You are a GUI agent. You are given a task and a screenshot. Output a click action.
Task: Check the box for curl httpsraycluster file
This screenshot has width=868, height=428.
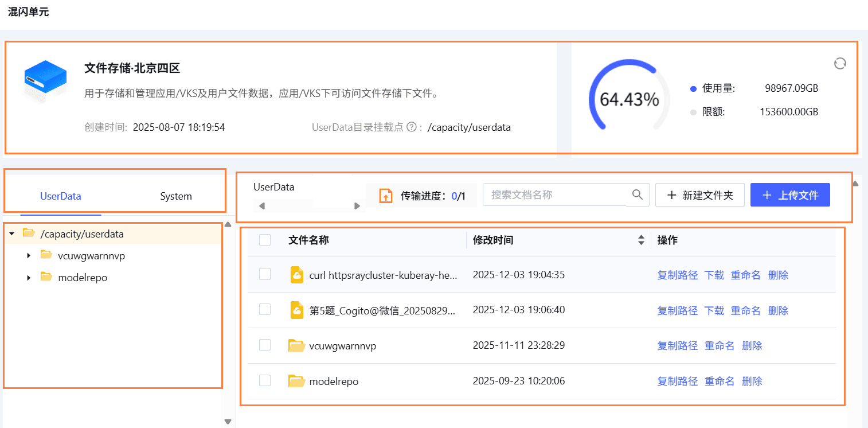pyautogui.click(x=265, y=274)
